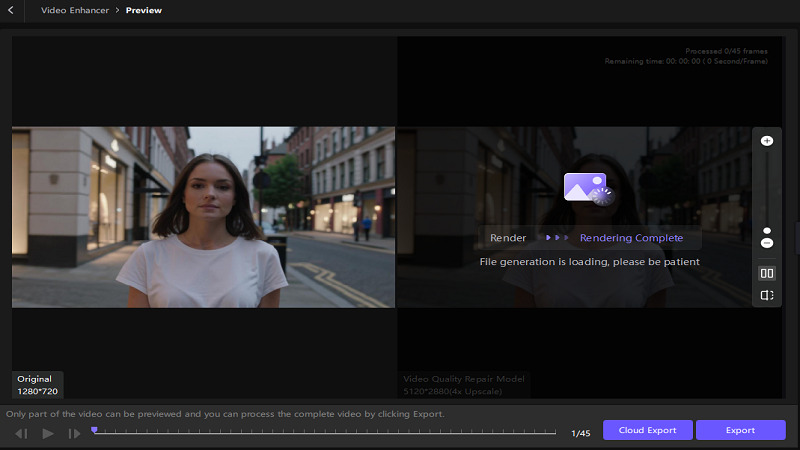The image size is (800, 450).
Task: Switch to split compare view icon
Action: [767, 295]
